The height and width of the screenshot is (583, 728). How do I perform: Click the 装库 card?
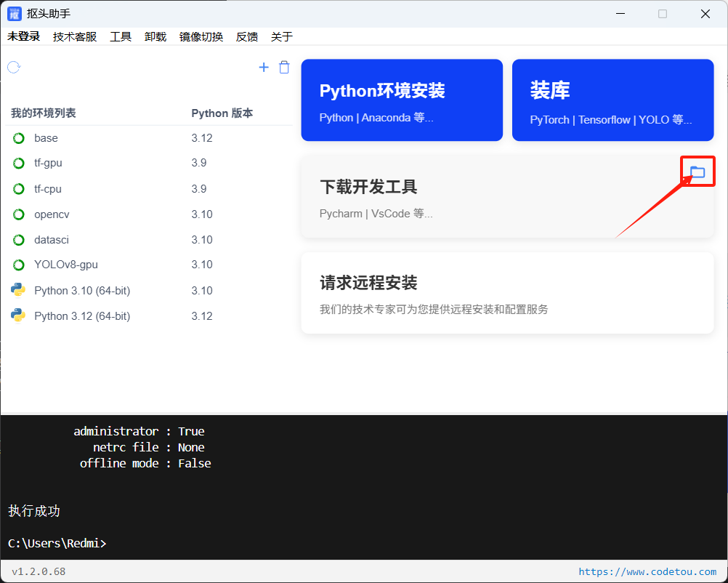tap(612, 100)
